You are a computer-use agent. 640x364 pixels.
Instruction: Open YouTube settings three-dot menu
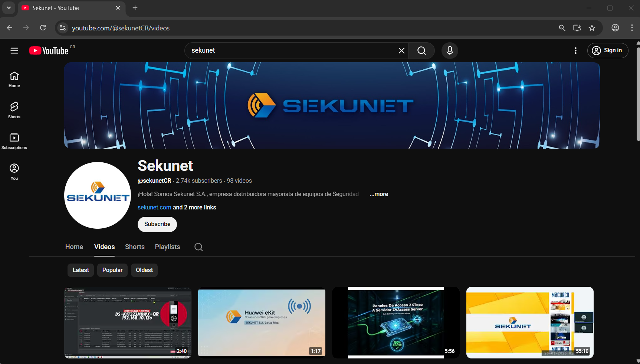click(575, 51)
